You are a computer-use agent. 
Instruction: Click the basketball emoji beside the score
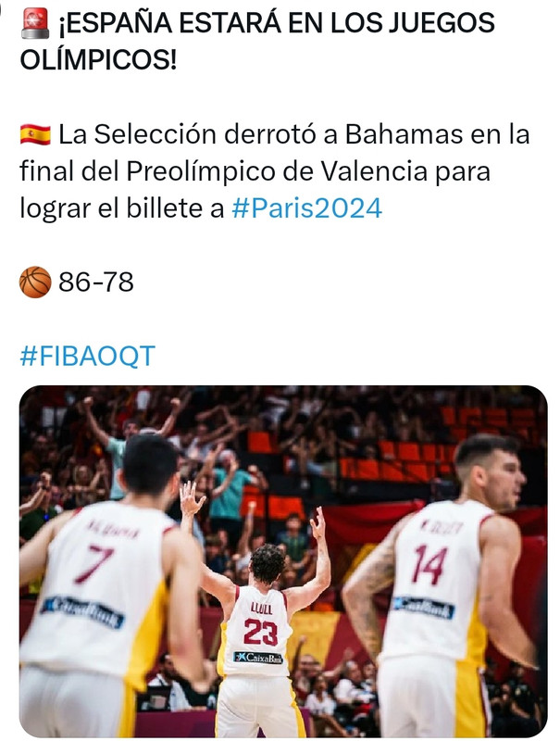point(35,283)
